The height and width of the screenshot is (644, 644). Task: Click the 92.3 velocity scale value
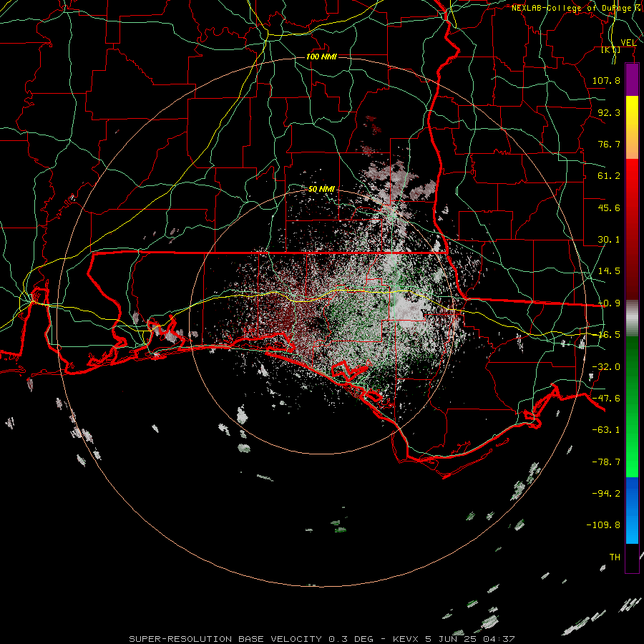(x=609, y=112)
